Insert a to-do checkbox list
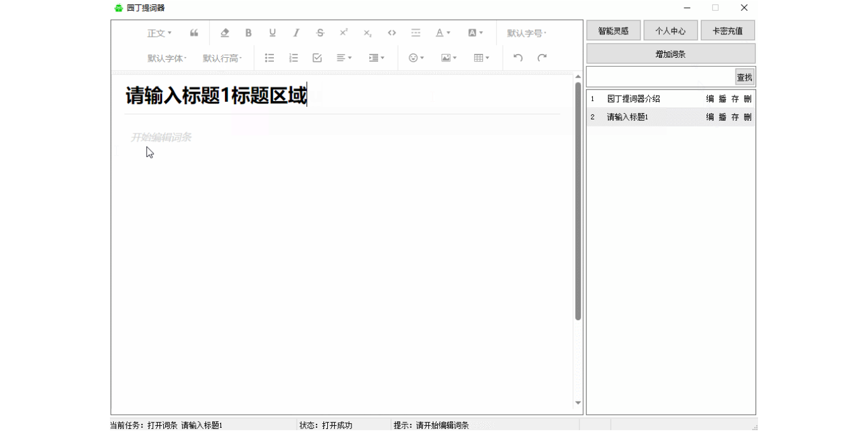Image resolution: width=868 pixels, height=434 pixels. click(x=317, y=58)
